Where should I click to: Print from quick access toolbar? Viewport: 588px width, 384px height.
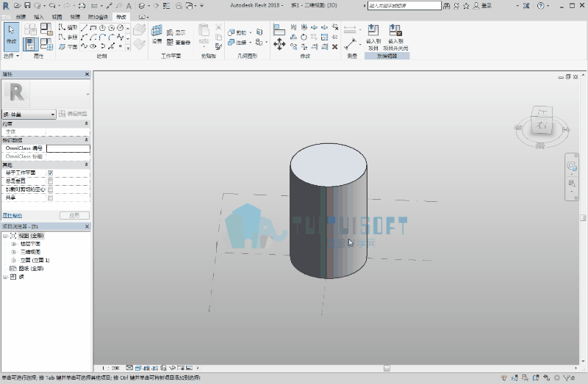pos(82,6)
